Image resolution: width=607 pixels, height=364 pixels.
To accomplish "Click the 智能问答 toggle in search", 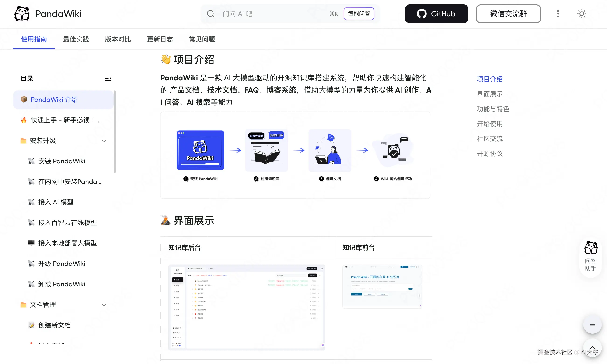I will [x=359, y=14].
